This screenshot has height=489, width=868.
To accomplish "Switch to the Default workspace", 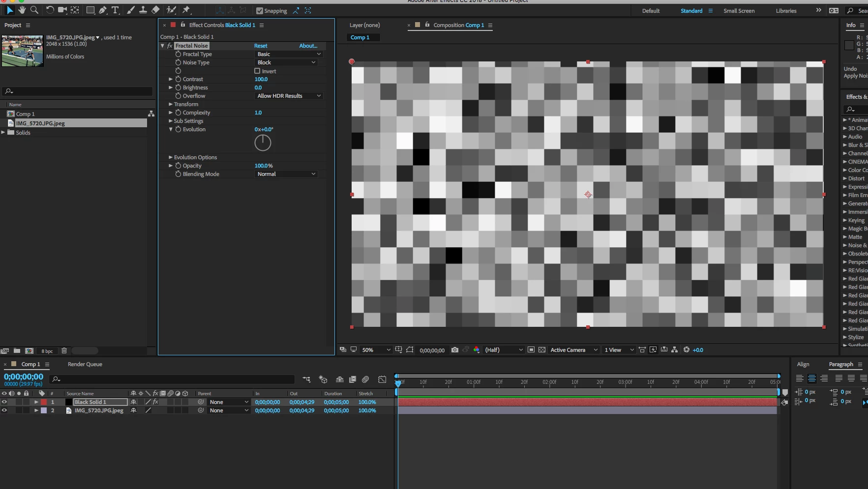I will pos(651,11).
